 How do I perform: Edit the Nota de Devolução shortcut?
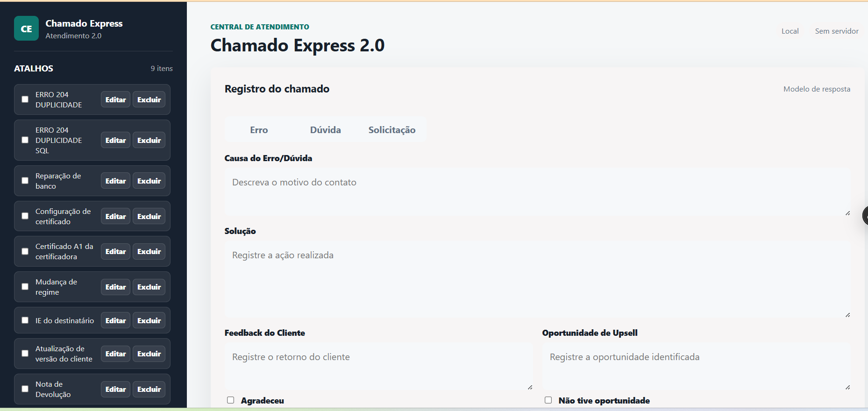[x=115, y=389]
